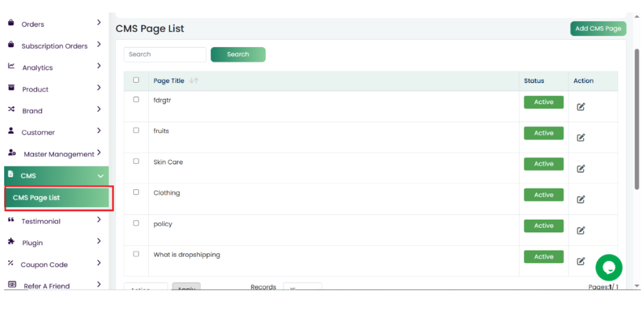Viewport: 644px width, 315px height.
Task: Tick the select-all checkbox in table header
Action: (136, 80)
